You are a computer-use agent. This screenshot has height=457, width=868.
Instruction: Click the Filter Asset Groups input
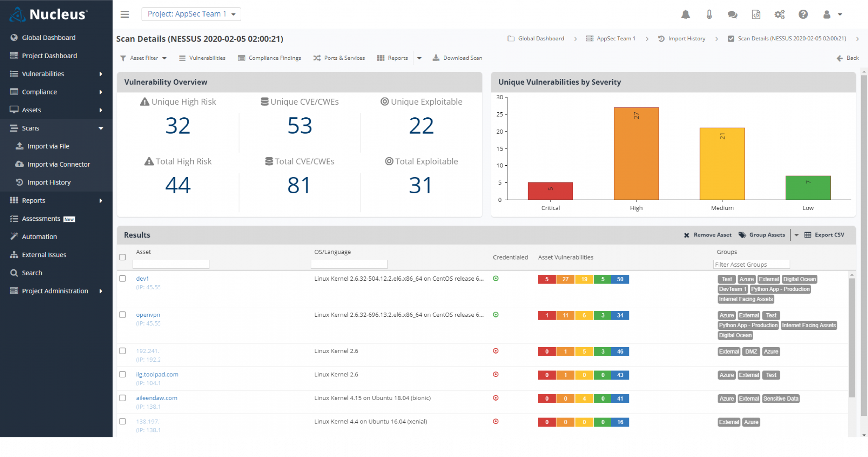tap(751, 265)
